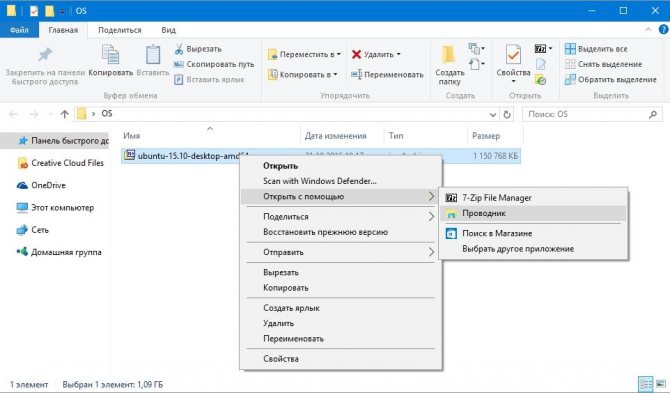Open the Easy access dropdown icon

[x=476, y=65]
